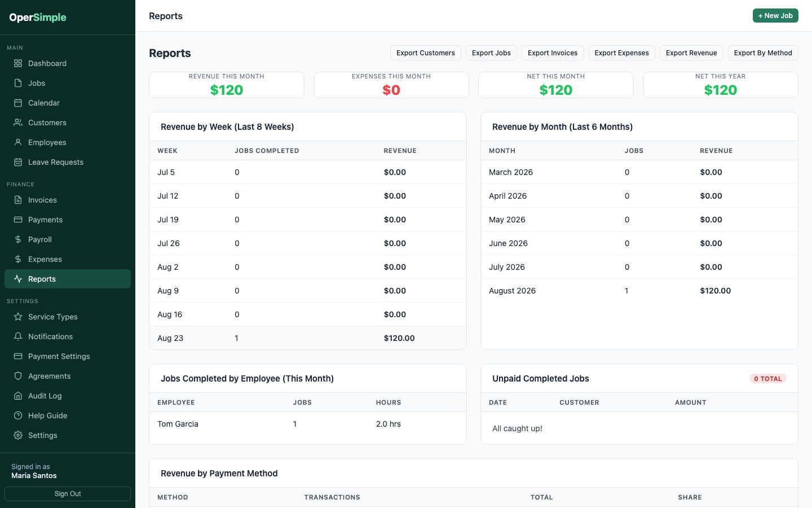Viewport: 812px width, 508px height.
Task: Click the Notifications bell icon
Action: (x=18, y=336)
